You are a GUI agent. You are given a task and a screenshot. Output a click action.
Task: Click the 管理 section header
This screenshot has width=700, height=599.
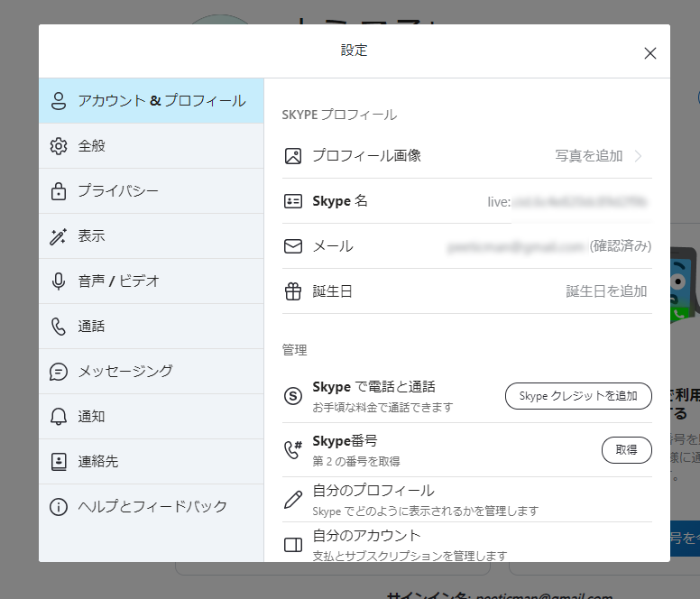coord(294,350)
